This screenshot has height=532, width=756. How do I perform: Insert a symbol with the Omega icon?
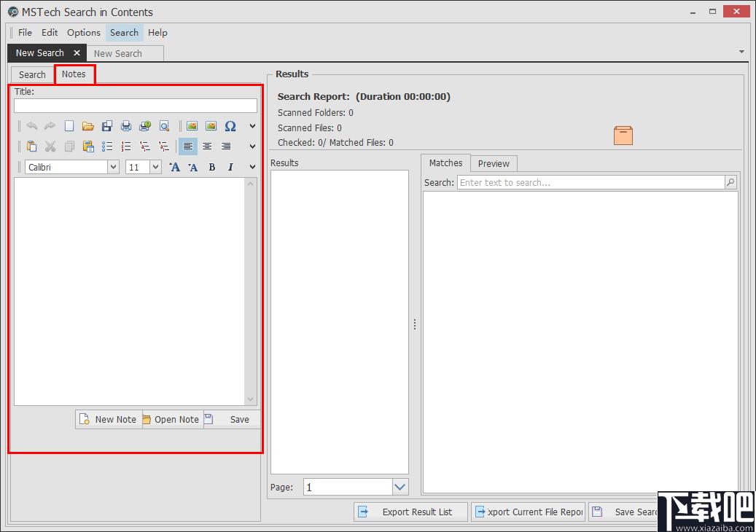pos(230,126)
